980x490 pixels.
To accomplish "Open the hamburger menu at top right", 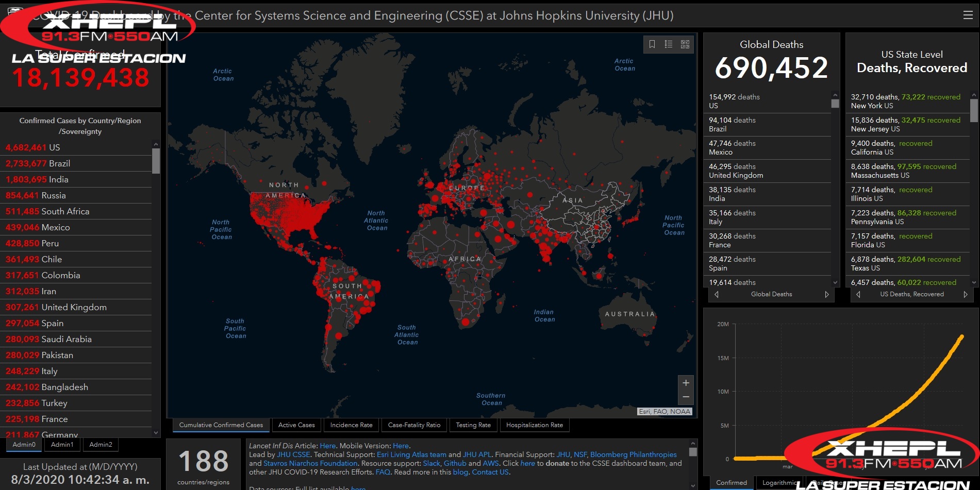I will (x=968, y=15).
